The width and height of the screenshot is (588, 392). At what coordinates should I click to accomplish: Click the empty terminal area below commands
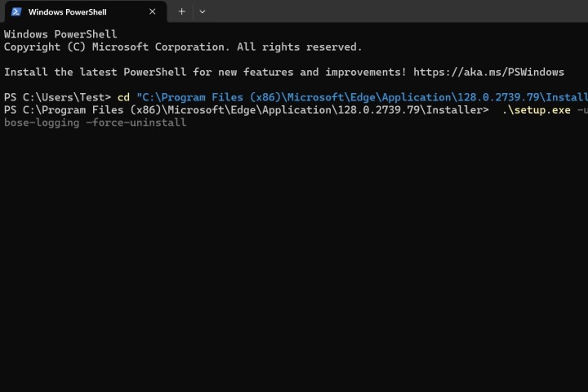294,261
